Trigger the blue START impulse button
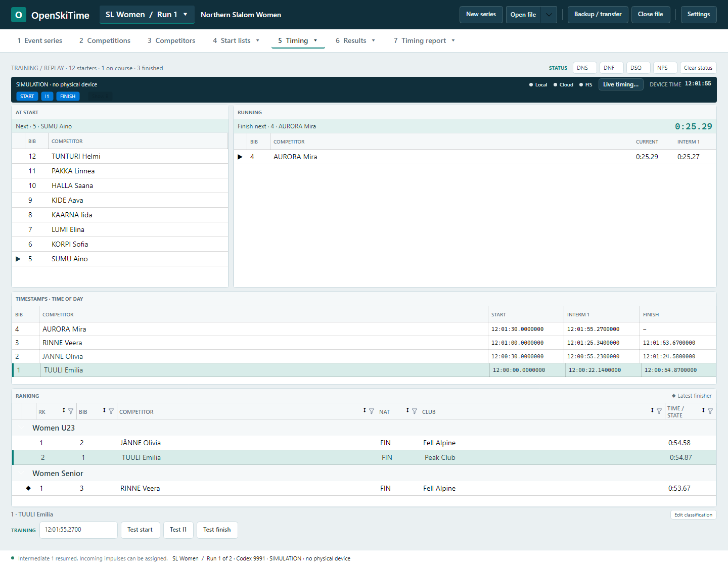 click(x=27, y=96)
